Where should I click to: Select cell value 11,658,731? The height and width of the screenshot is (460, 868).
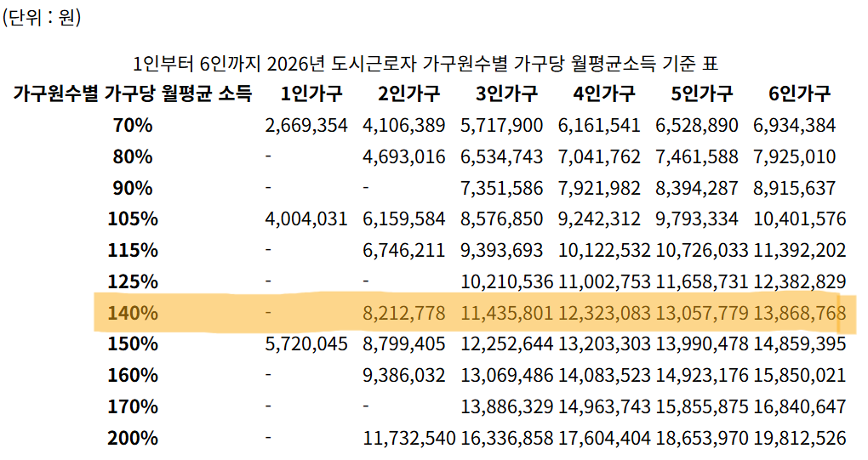click(x=702, y=282)
